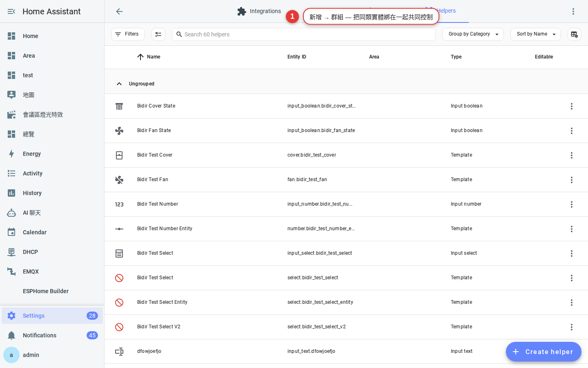The width and height of the screenshot is (588, 368).
Task: Click Bidir Fan State fan icon
Action: 119,131
